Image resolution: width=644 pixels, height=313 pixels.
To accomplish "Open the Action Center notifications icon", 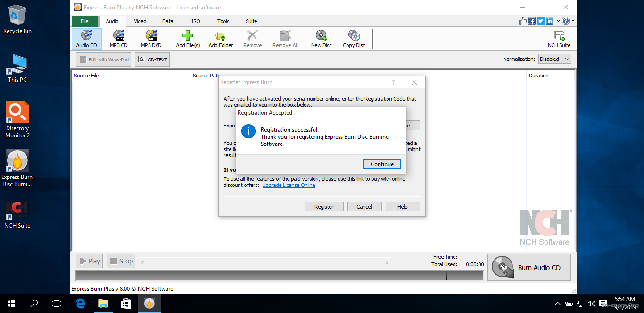I will [603, 304].
